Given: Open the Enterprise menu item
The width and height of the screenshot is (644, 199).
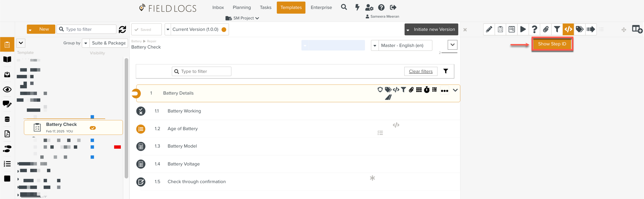Looking at the screenshot, I should pos(321,7).
